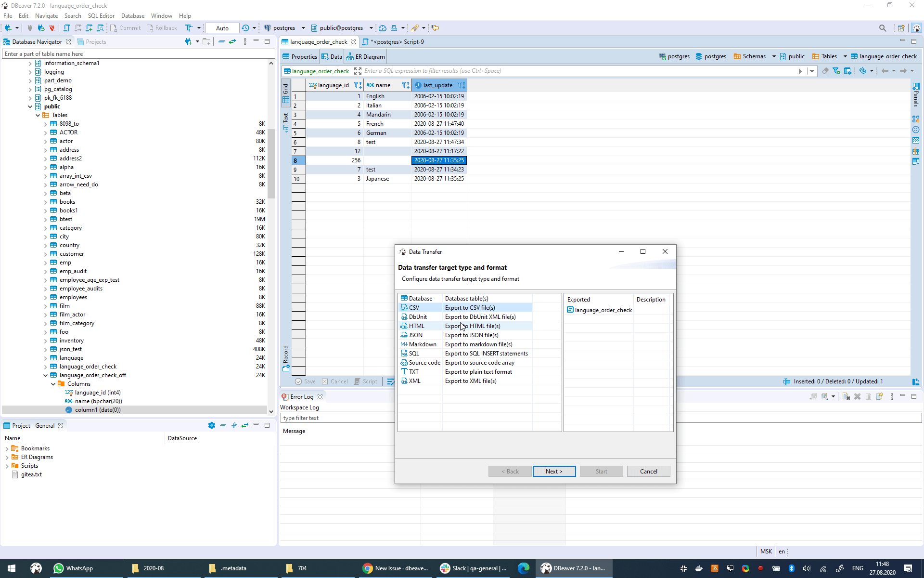The width and height of the screenshot is (924, 578).
Task: Expand the language table node
Action: (x=45, y=358)
